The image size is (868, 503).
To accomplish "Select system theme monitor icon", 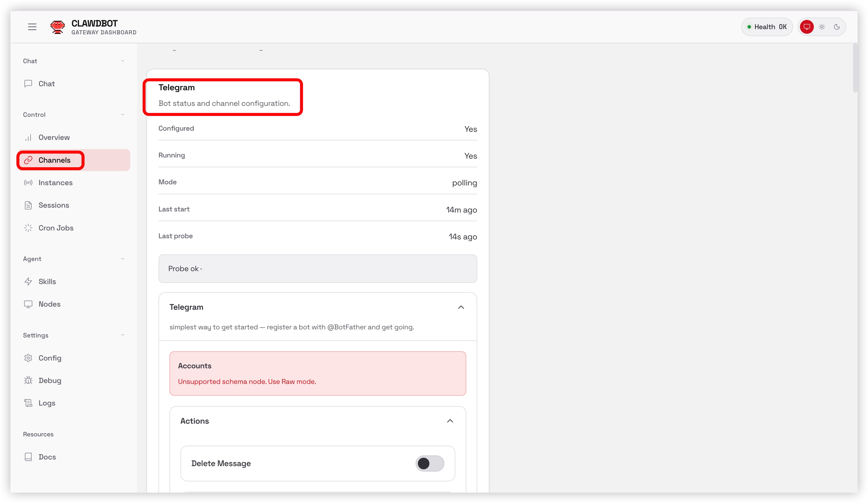I will [x=806, y=27].
